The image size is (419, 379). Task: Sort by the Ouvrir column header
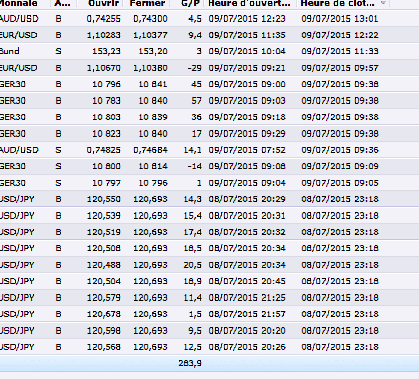click(104, 3)
